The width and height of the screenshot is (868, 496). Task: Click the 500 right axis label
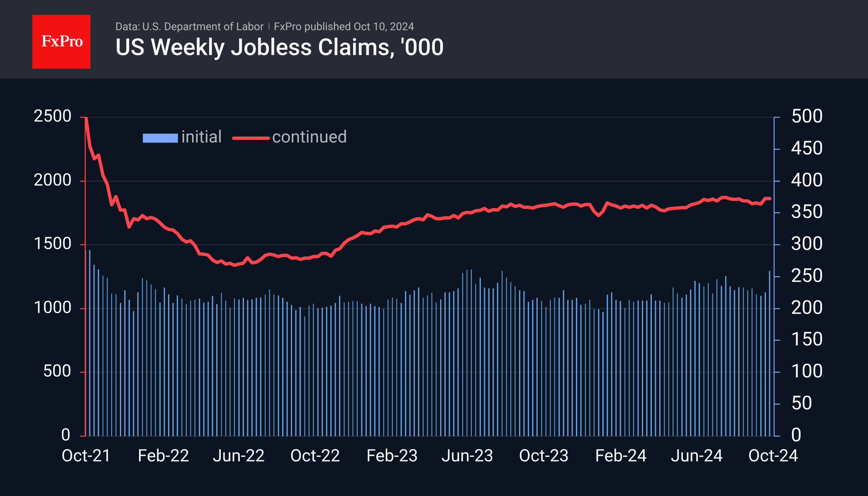[x=807, y=116]
